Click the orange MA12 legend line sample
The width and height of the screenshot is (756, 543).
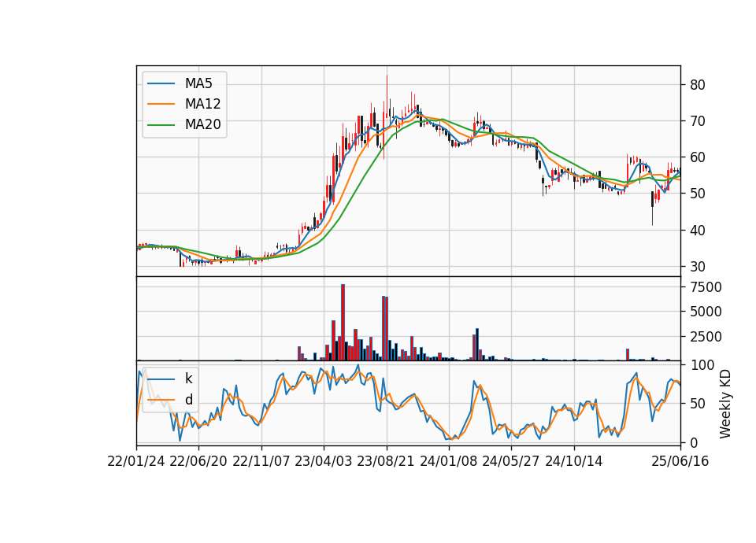161,104
